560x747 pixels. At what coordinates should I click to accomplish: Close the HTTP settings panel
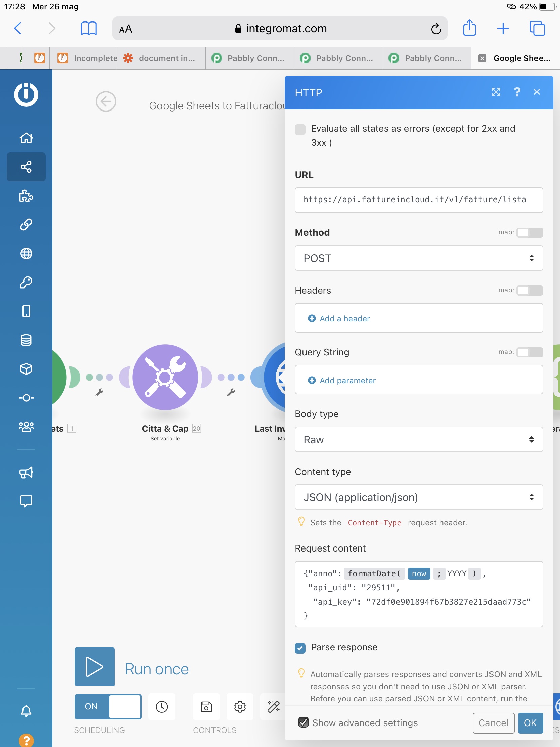coord(537,92)
